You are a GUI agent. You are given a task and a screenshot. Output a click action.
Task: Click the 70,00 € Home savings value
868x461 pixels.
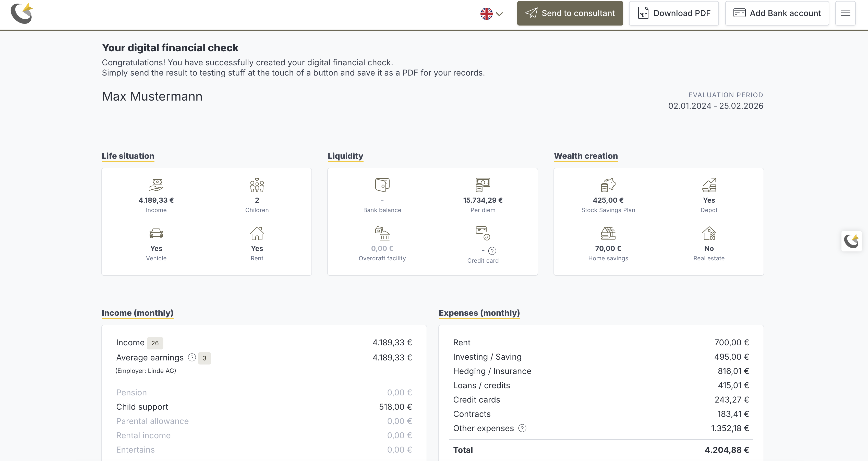click(608, 248)
